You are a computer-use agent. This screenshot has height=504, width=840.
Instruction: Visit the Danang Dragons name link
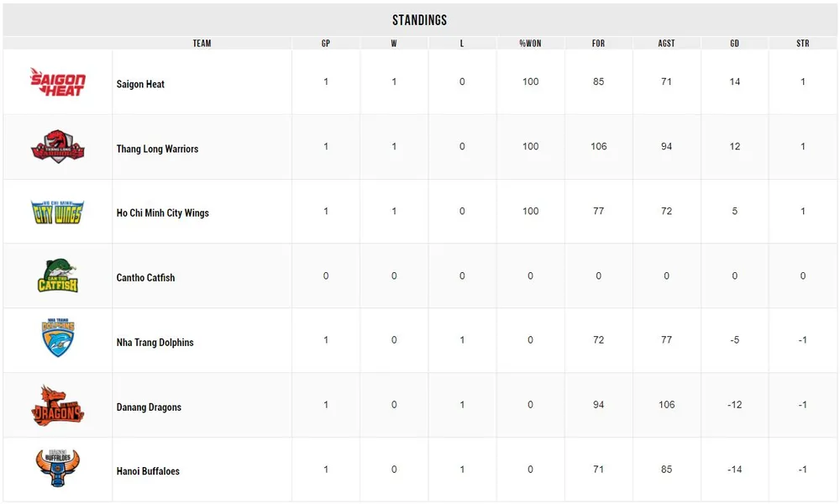[149, 407]
